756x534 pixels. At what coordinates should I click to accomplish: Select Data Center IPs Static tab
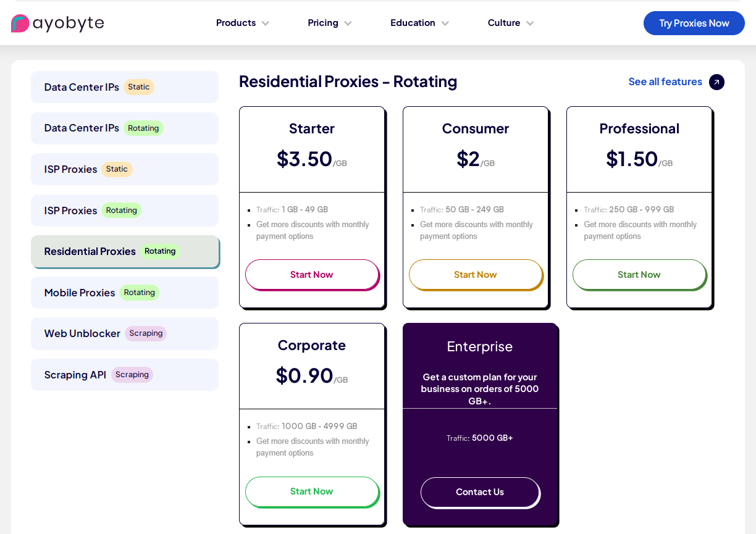click(125, 87)
